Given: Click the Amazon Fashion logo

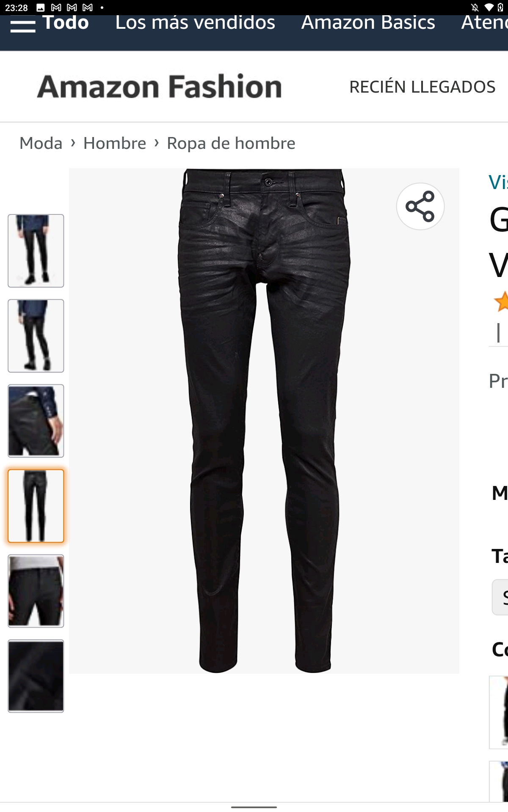Looking at the screenshot, I should coord(160,87).
